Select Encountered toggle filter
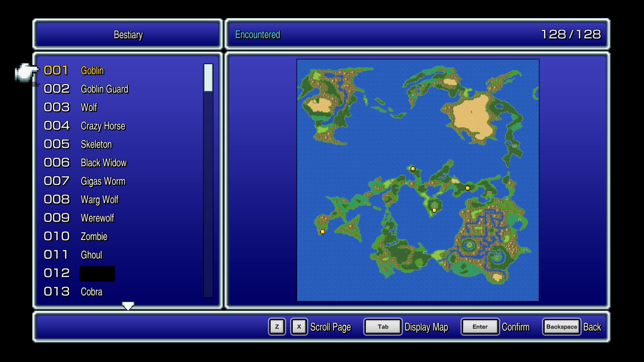The height and width of the screenshot is (362, 644). pos(258,35)
